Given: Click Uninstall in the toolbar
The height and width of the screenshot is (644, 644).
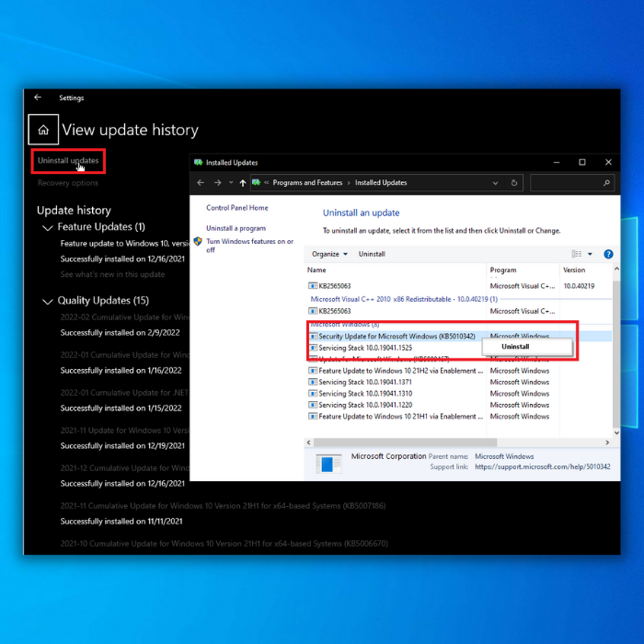Looking at the screenshot, I should coord(372,254).
